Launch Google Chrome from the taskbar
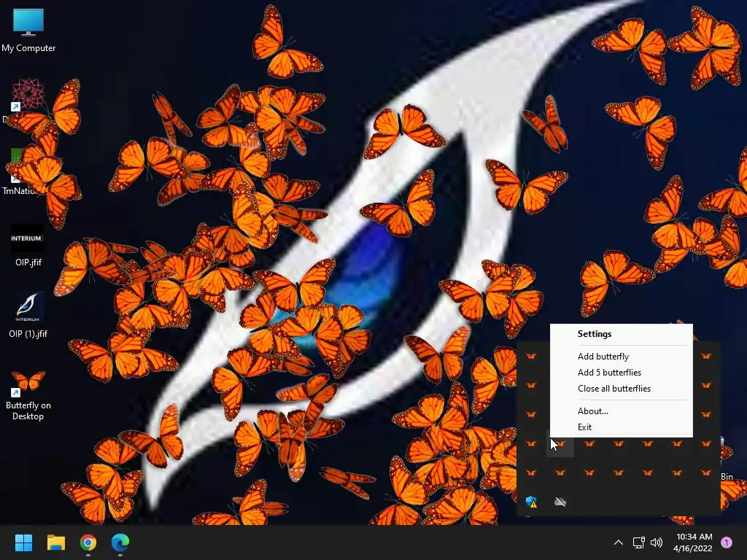The image size is (747, 560). (88, 542)
